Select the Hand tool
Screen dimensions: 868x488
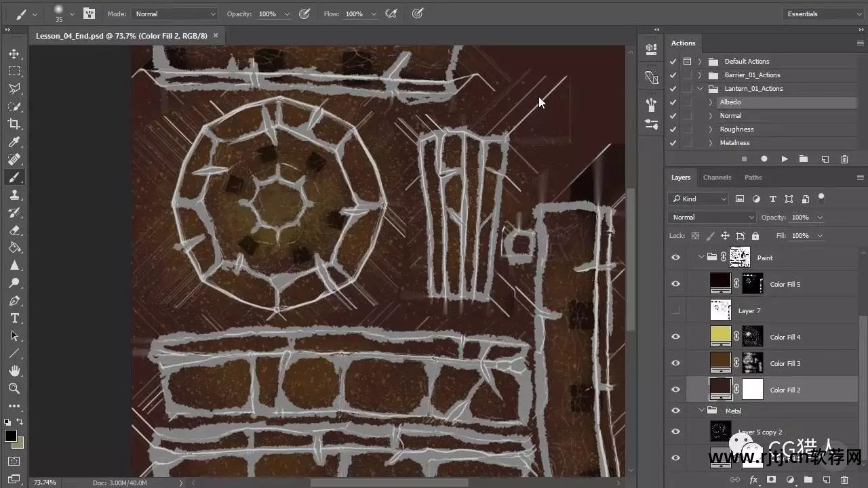(14, 371)
